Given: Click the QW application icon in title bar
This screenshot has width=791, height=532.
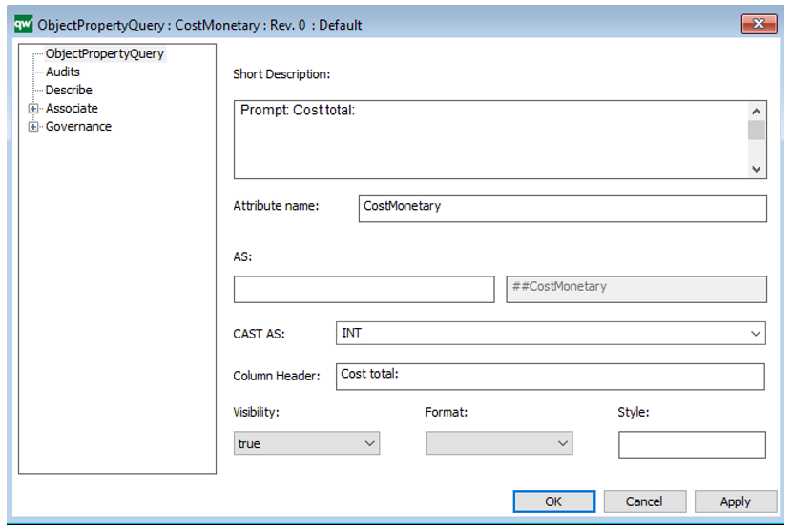Looking at the screenshot, I should (23, 25).
